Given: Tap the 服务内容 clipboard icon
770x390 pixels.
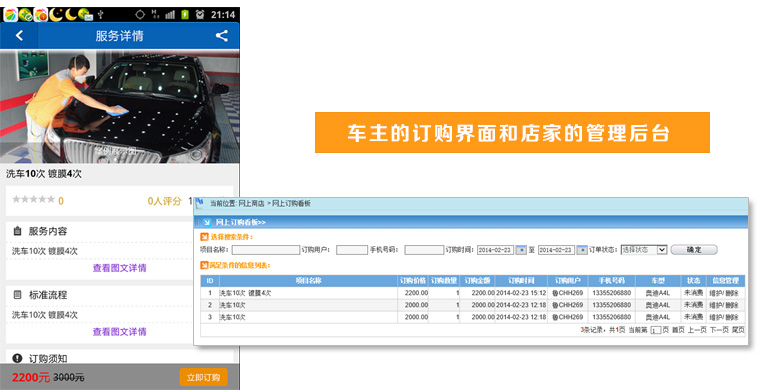Looking at the screenshot, I should [17, 231].
